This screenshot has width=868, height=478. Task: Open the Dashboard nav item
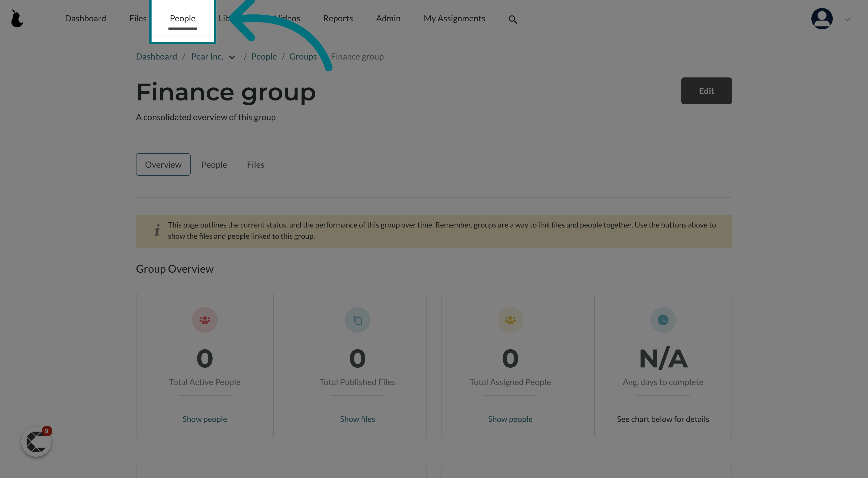pos(85,18)
